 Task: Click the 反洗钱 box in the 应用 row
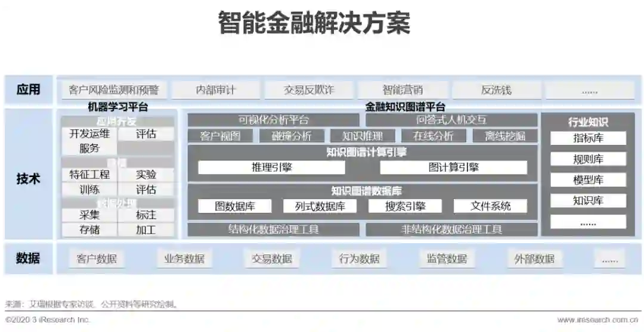tap(496, 90)
